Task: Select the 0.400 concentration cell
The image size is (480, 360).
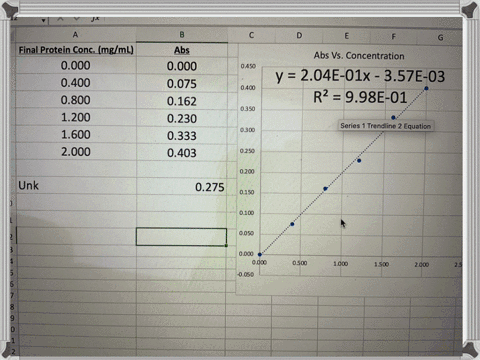Action: click(76, 83)
